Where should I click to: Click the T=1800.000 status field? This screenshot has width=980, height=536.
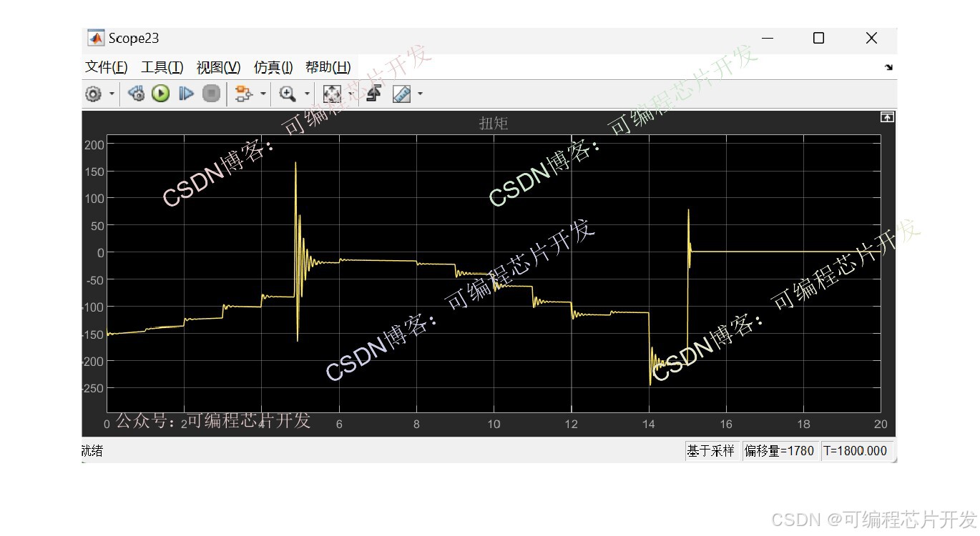[x=856, y=451]
